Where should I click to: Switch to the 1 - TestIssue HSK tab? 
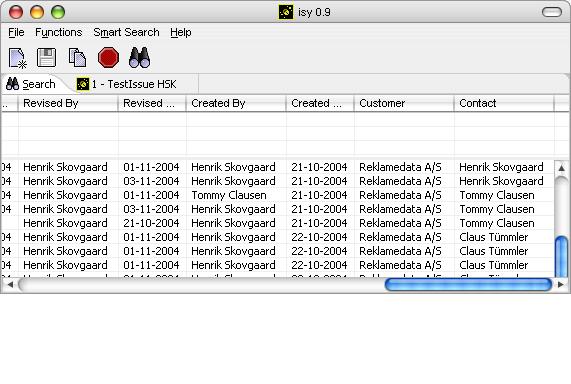click(127, 84)
